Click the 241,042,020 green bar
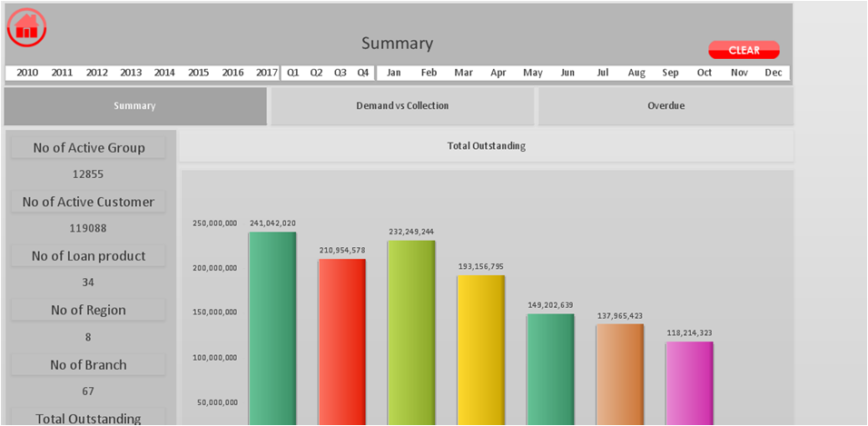 click(x=272, y=329)
